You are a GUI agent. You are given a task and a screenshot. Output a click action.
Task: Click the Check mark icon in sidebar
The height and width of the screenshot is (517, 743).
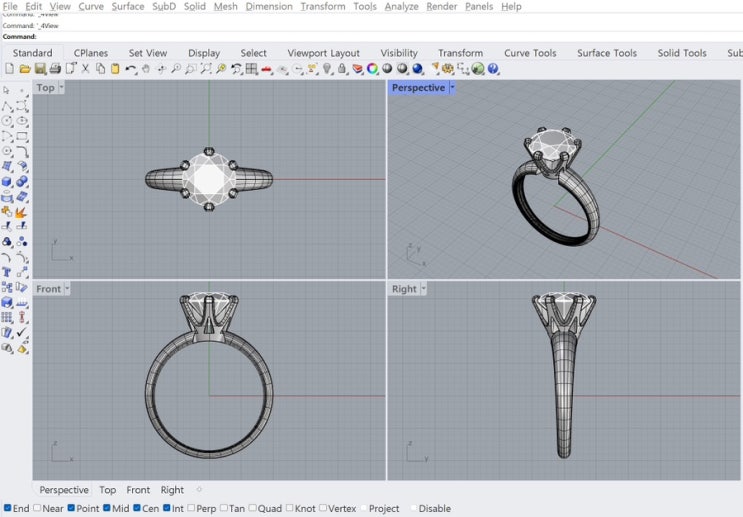[x=22, y=333]
